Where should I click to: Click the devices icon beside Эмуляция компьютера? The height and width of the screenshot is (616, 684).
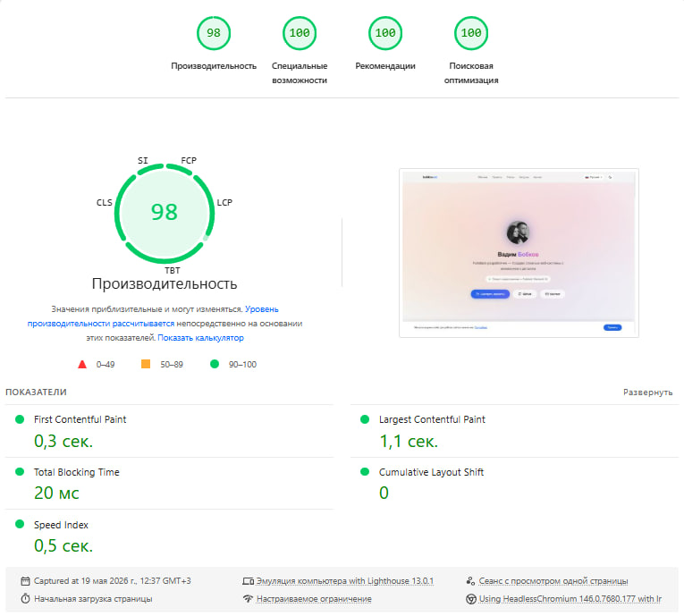click(249, 581)
